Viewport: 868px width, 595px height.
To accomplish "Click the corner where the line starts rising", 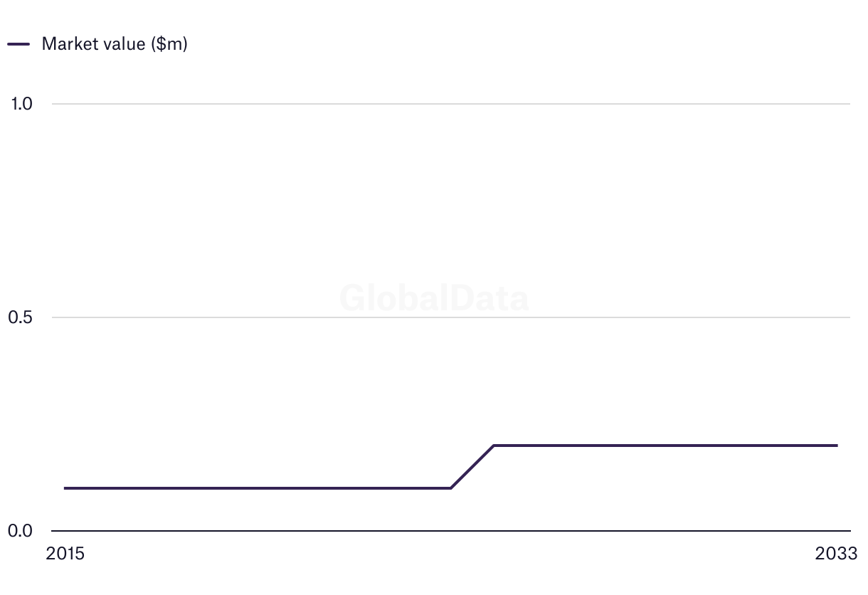I will [451, 488].
